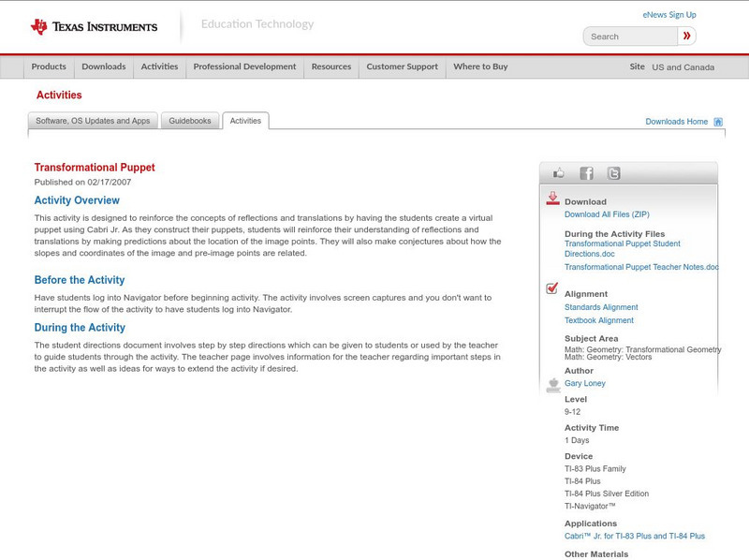The image size is (749, 560).
Task: Click the Education Technology header text
Action: coord(257,24)
